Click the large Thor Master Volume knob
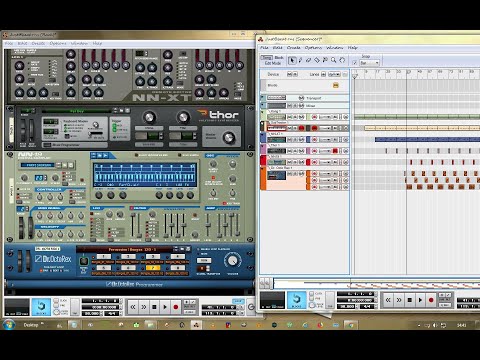 [x=229, y=137]
